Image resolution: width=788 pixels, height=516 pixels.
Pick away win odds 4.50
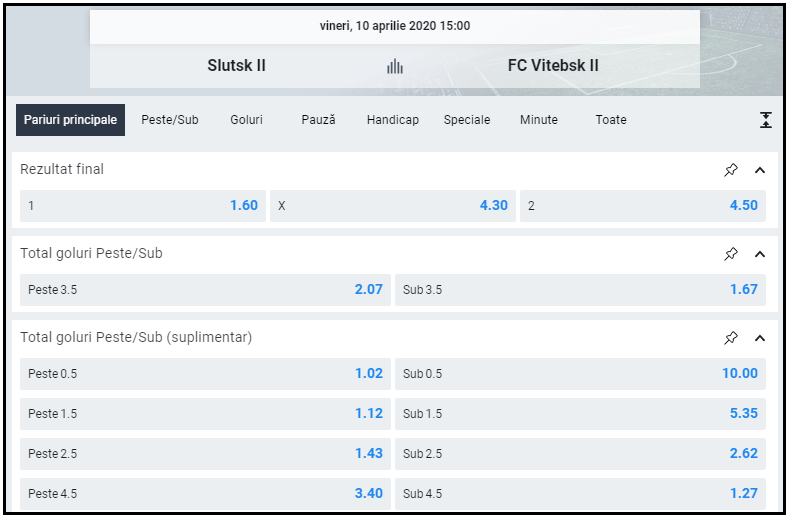click(x=642, y=206)
